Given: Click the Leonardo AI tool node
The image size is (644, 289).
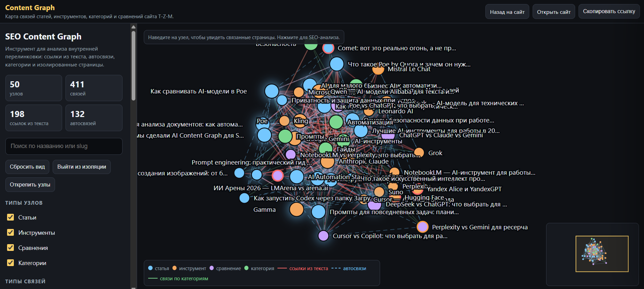Looking at the screenshot, I should [369, 111].
